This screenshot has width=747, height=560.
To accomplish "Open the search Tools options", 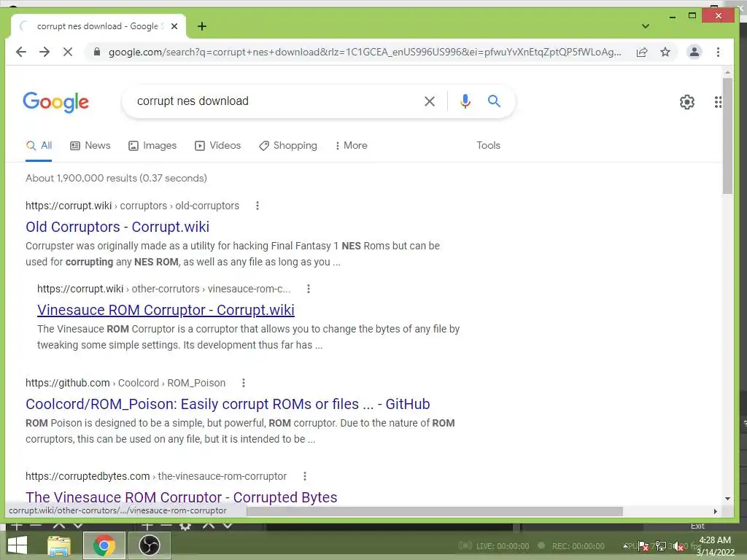I will pos(488,146).
